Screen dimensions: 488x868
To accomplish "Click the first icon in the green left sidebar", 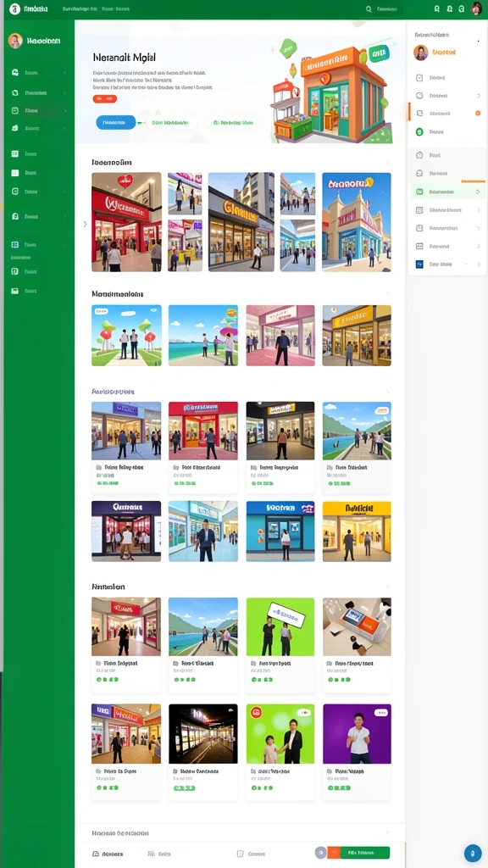I will click(15, 73).
